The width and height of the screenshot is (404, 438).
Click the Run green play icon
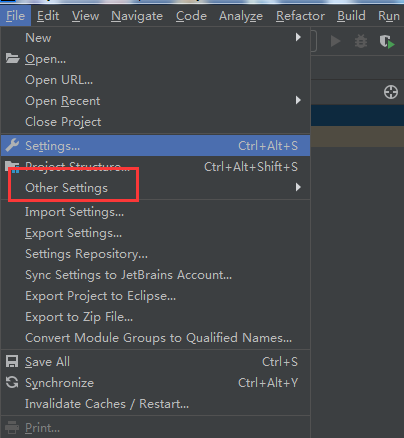tap(335, 41)
